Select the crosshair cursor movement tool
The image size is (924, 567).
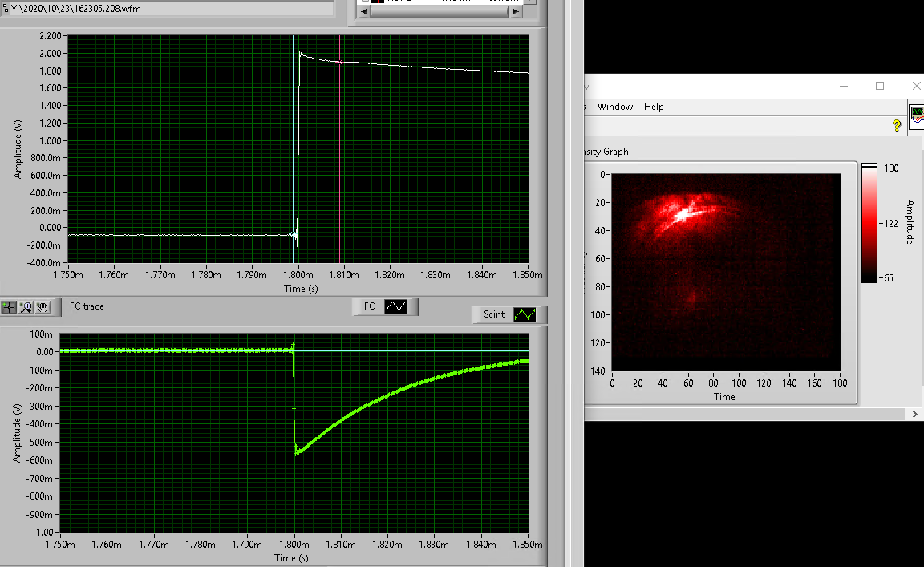coord(9,306)
